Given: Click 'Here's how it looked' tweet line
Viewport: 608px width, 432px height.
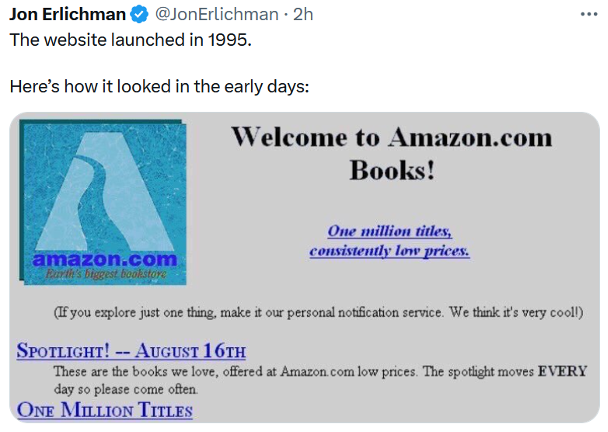Looking at the screenshot, I should coord(159,87).
